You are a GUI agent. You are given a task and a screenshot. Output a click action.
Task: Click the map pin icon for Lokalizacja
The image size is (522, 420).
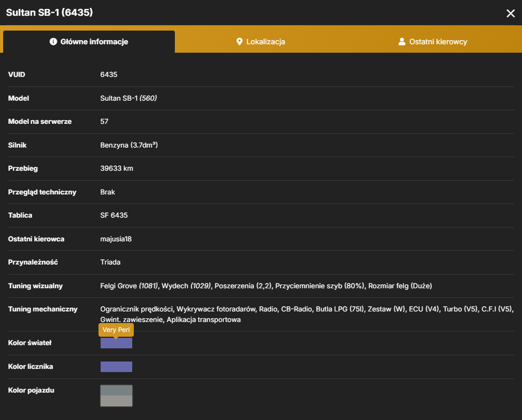[x=239, y=41]
